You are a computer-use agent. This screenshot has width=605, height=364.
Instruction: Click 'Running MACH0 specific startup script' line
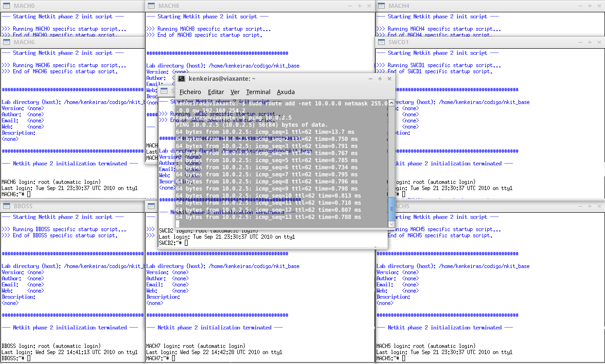click(x=64, y=29)
